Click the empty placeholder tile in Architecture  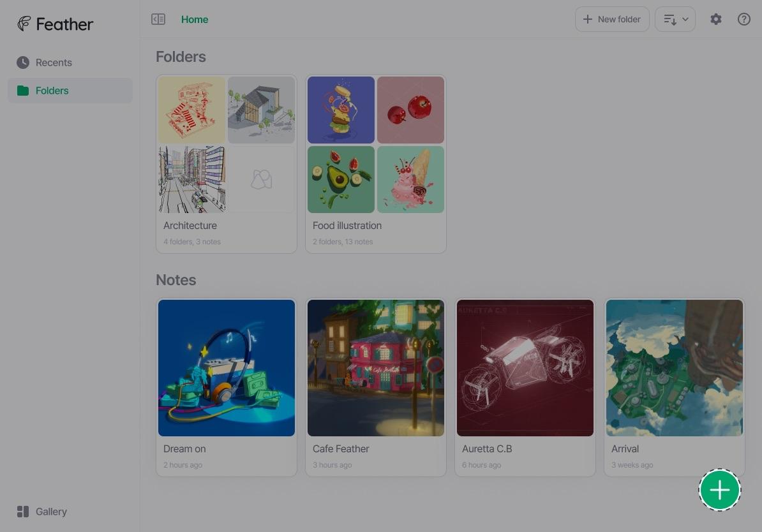coord(261,179)
